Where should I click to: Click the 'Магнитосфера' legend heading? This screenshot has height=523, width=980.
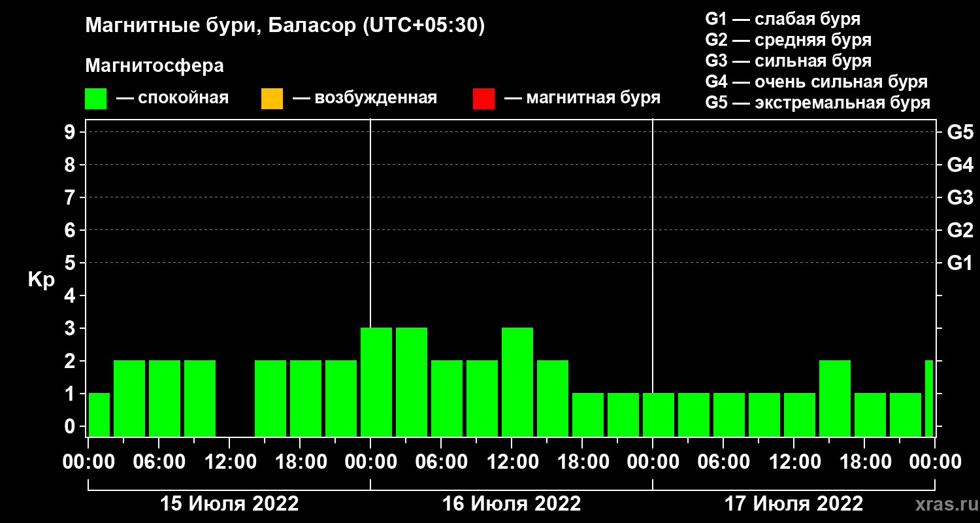[x=154, y=66]
